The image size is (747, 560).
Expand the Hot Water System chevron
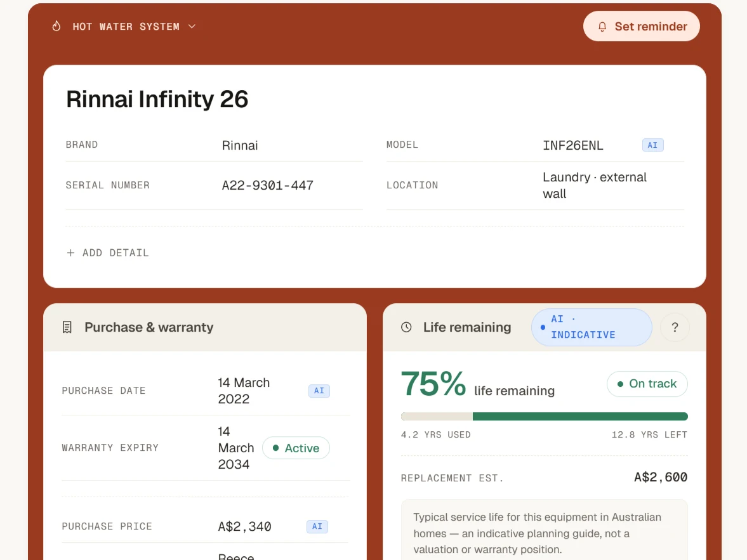tap(192, 27)
